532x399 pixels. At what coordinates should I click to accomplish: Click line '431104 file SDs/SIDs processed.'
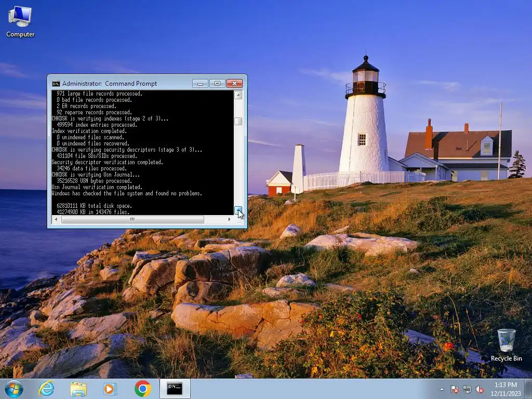click(97, 156)
